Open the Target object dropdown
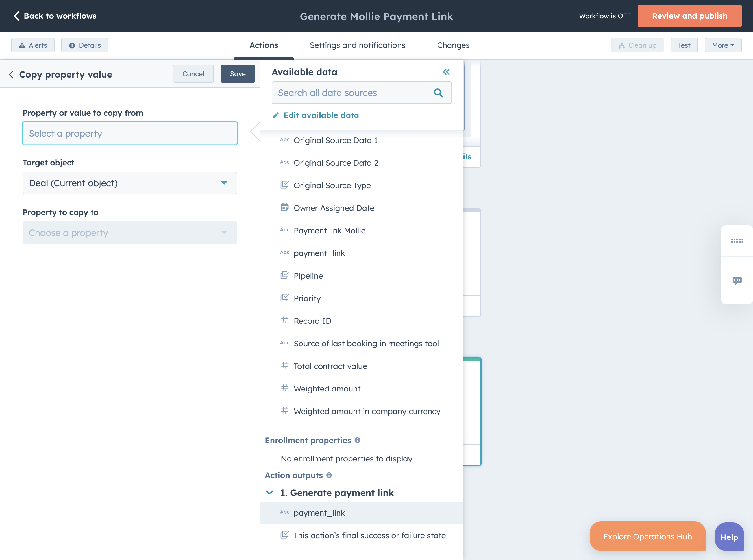Screen dimensions: 753x560 click(x=130, y=183)
